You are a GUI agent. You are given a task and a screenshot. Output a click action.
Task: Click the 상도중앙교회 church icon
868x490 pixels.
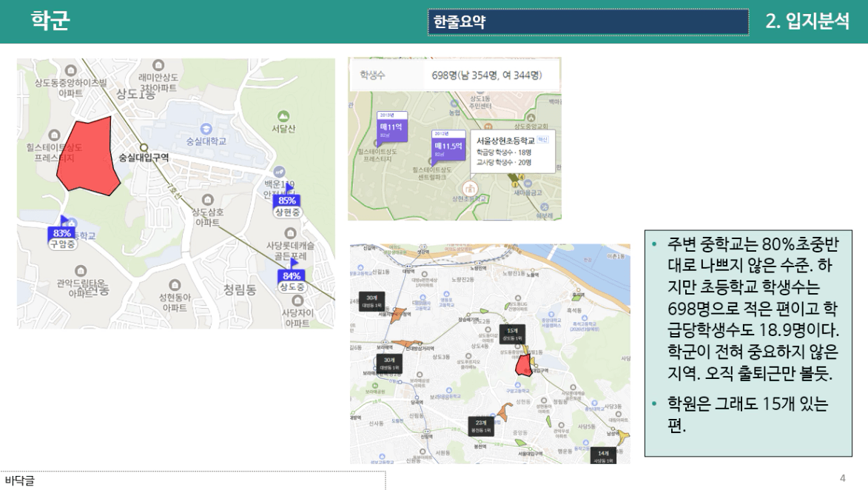point(531,118)
